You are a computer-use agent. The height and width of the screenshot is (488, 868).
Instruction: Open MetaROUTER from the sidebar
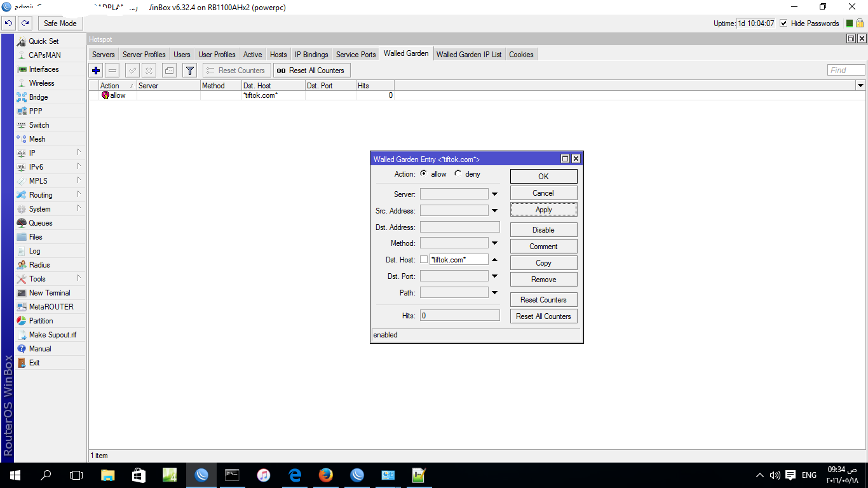point(50,307)
